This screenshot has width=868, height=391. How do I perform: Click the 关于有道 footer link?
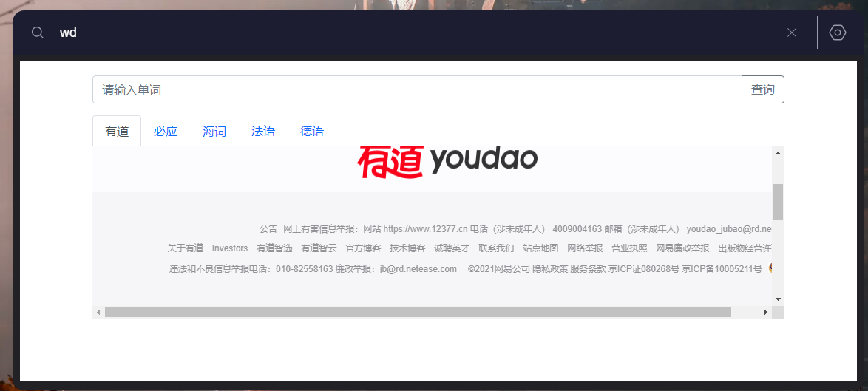pos(186,248)
